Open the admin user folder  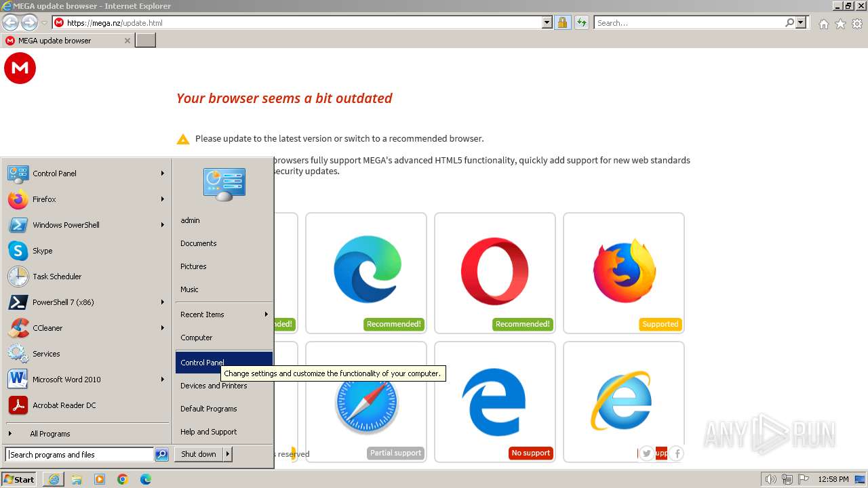pyautogui.click(x=224, y=220)
